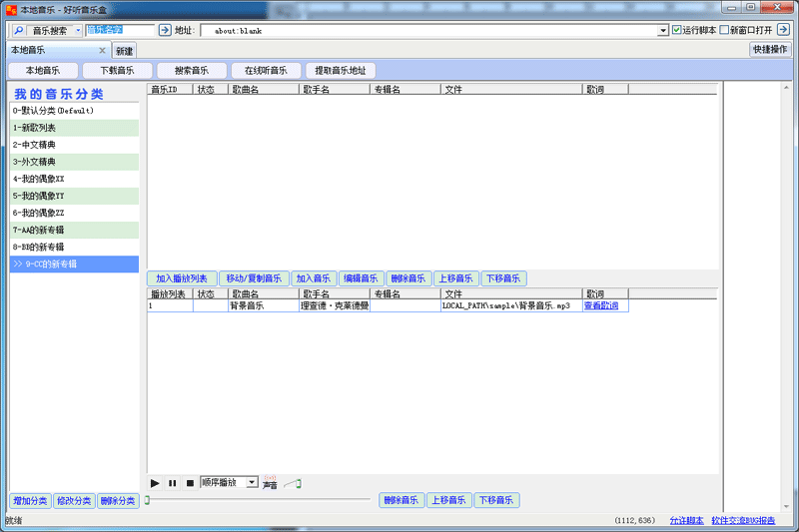Pause playback

point(172,483)
